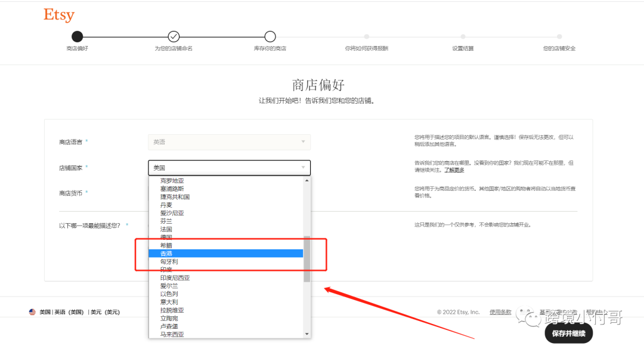Click the 美国 | 英语 (美国) | 美元 region settings

[75, 312]
